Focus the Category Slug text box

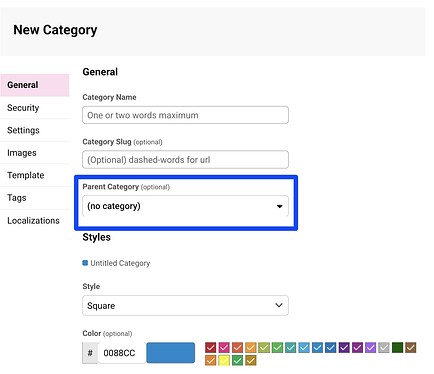[x=185, y=160]
